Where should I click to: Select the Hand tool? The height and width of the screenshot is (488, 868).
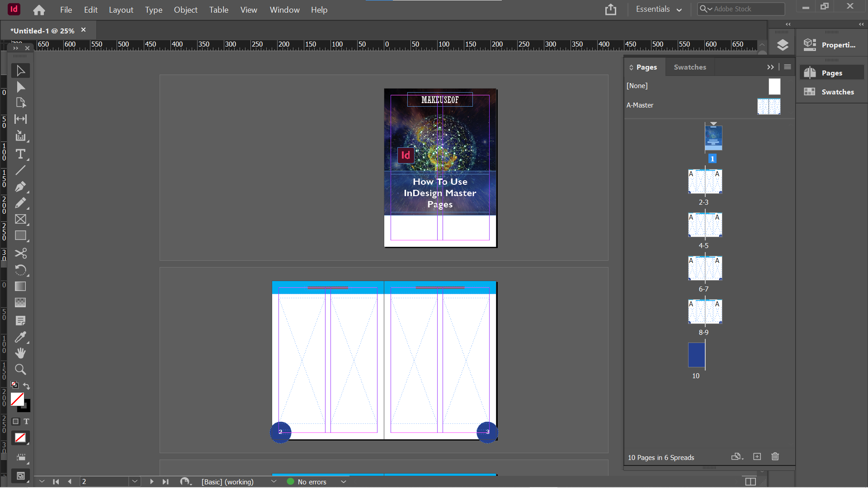click(20, 353)
